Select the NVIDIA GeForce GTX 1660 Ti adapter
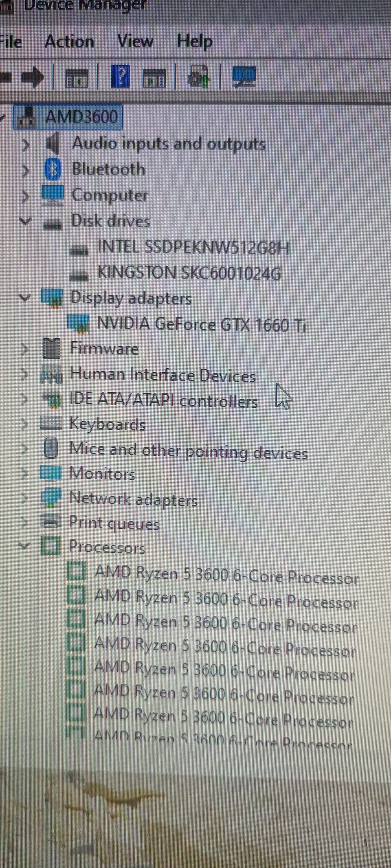Screen dimensions: 391x868 201,325
